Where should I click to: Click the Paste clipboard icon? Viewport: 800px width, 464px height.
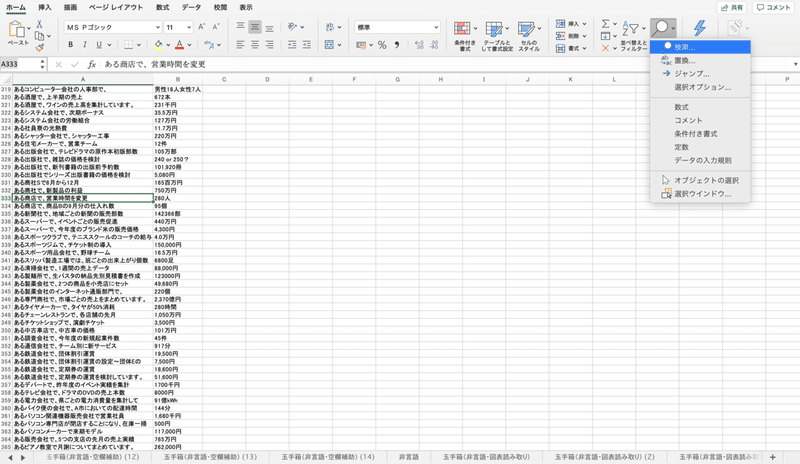pyautogui.click(x=16, y=30)
